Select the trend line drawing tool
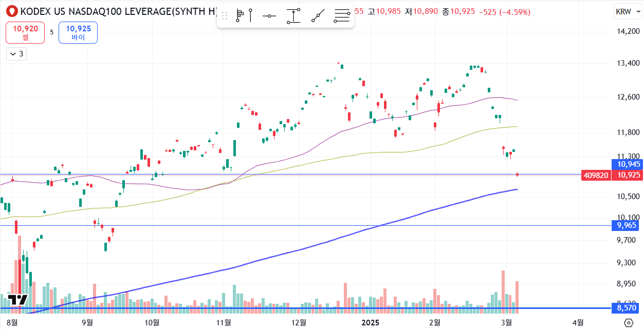 [x=318, y=16]
